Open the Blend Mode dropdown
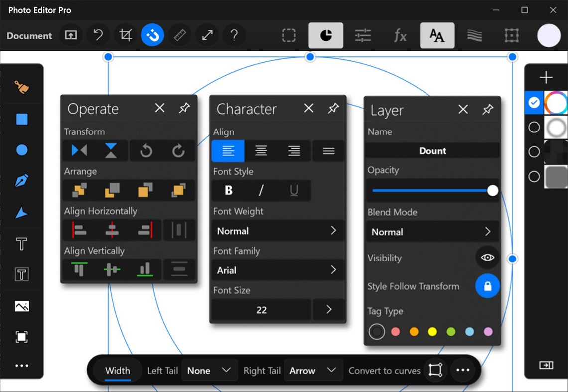Viewport: 568px width, 392px height. pos(432,232)
